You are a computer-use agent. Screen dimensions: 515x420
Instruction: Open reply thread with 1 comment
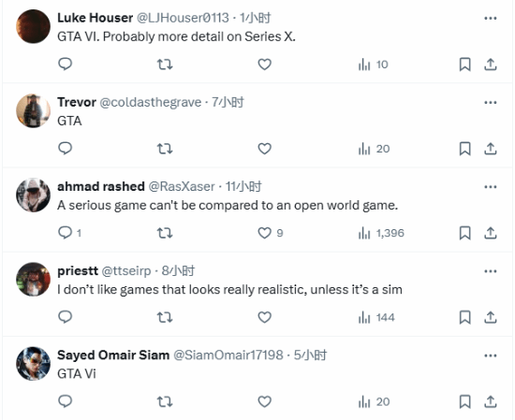pyautogui.click(x=69, y=233)
